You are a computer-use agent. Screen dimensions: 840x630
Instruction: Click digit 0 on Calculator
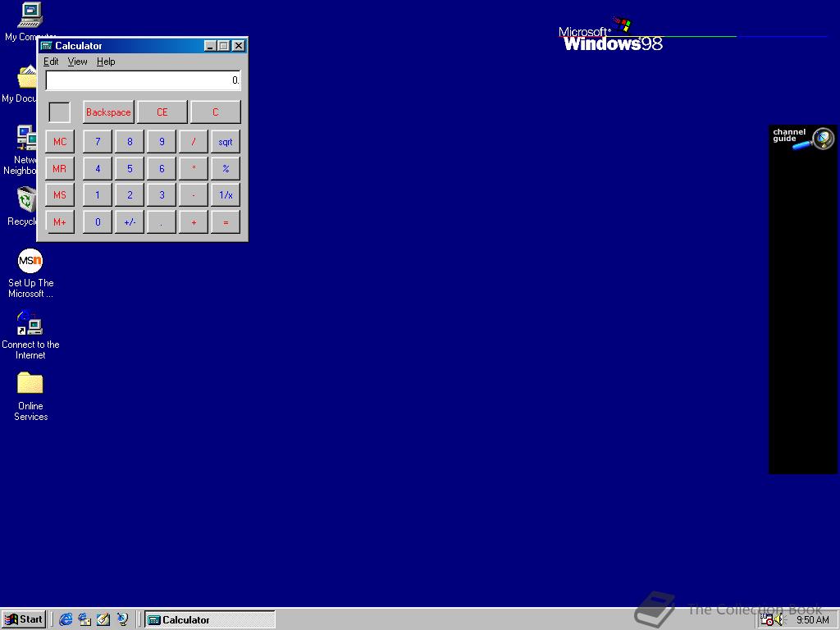[98, 221]
